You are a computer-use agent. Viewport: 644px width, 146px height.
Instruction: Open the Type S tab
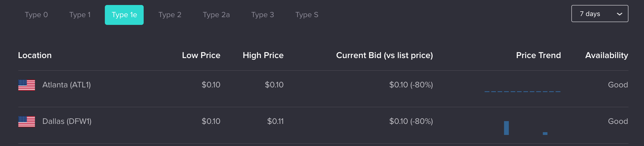pyautogui.click(x=307, y=15)
